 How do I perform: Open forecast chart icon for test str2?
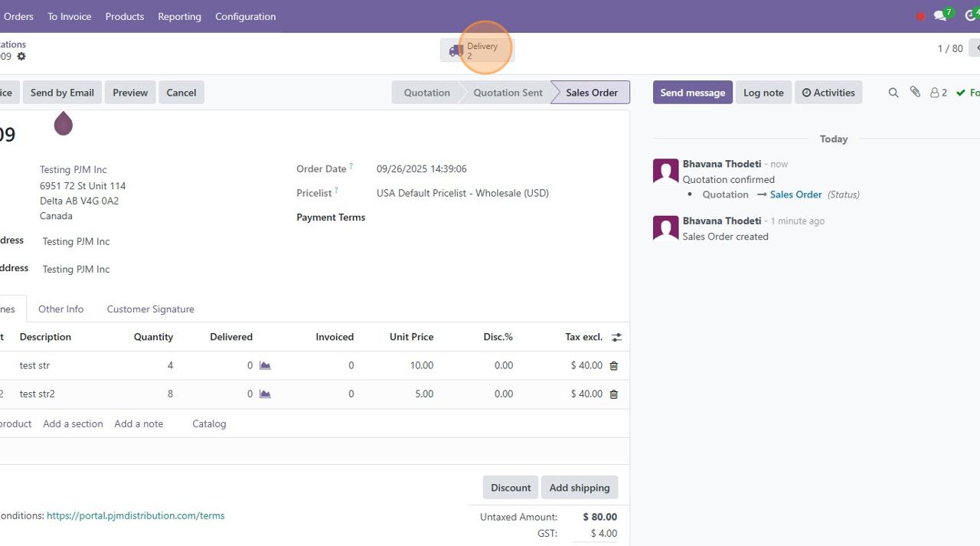click(x=265, y=394)
